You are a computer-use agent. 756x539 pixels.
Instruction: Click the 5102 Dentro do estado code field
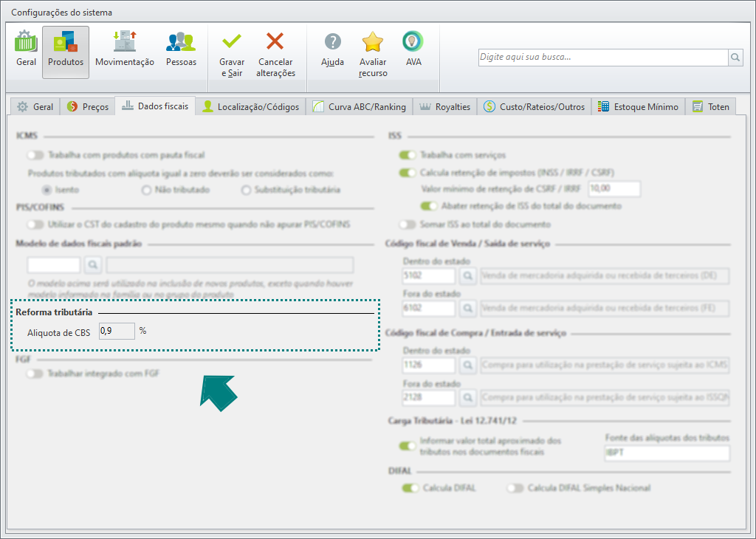tap(429, 275)
